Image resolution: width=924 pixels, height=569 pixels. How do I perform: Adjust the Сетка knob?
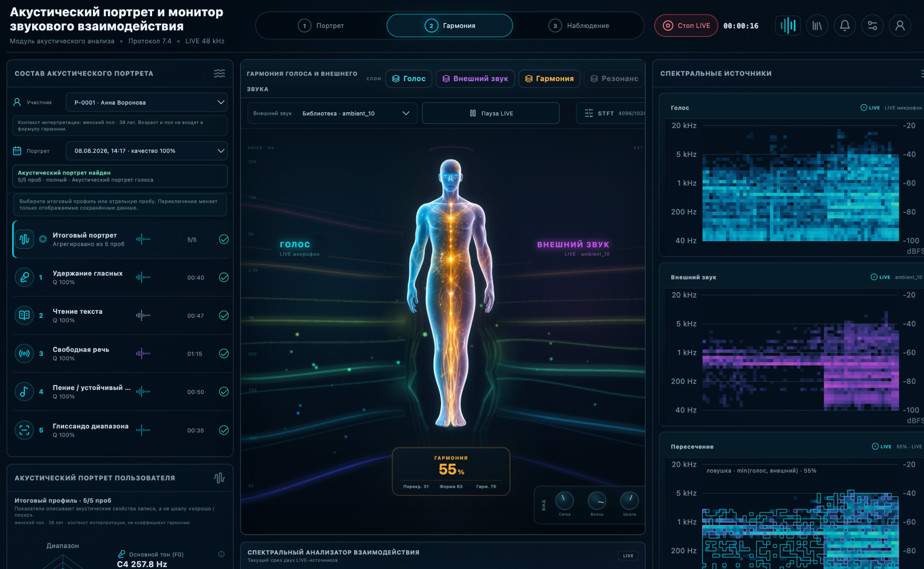(x=564, y=500)
